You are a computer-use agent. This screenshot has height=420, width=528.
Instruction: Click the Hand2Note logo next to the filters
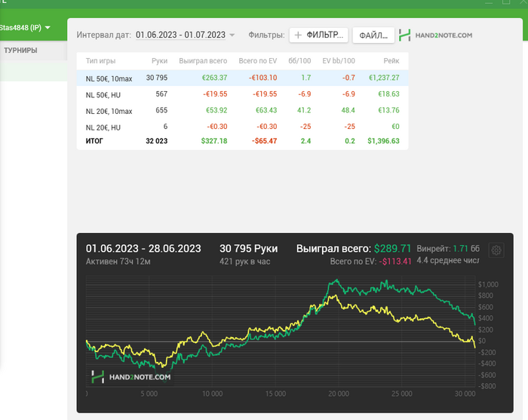click(x=436, y=35)
